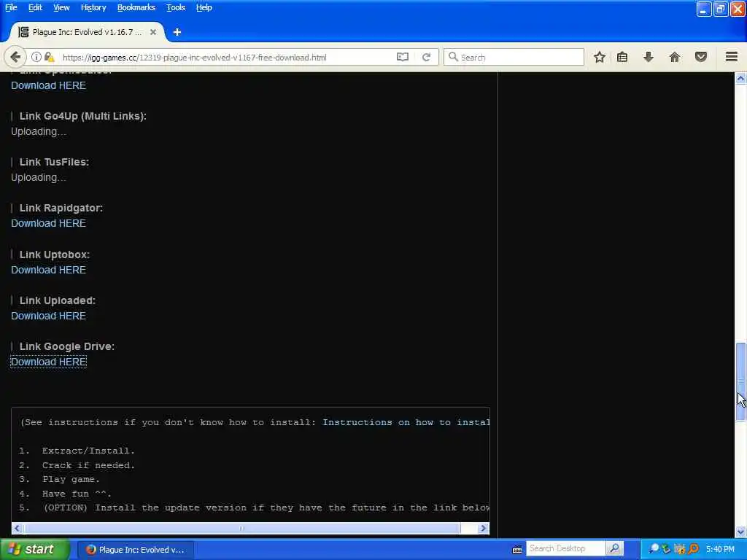Show bookmarks list icon

[622, 57]
